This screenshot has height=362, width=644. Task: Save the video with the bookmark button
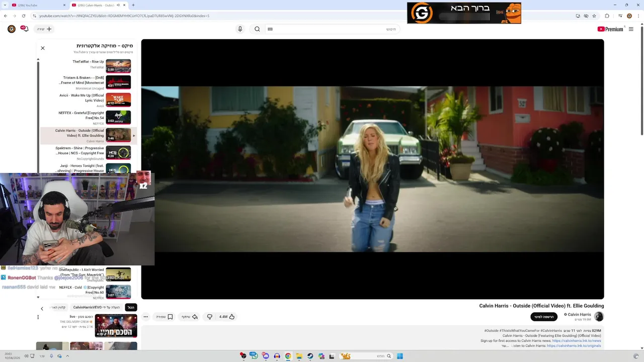(165, 317)
